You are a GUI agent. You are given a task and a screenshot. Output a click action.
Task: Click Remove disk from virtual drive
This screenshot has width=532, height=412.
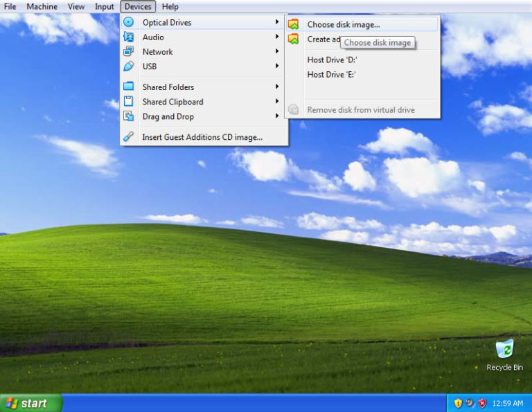[362, 110]
